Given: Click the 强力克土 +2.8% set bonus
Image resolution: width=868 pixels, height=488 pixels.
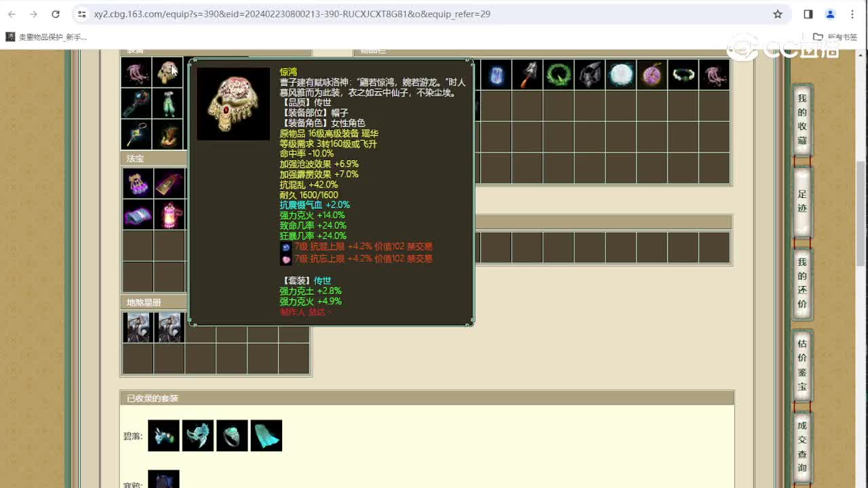Looking at the screenshot, I should click(x=311, y=291).
